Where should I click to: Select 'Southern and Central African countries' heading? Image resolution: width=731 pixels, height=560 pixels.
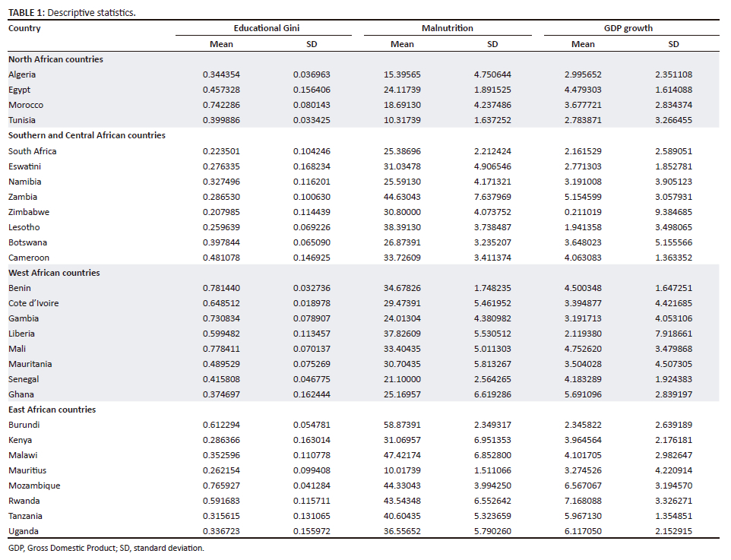click(87, 135)
